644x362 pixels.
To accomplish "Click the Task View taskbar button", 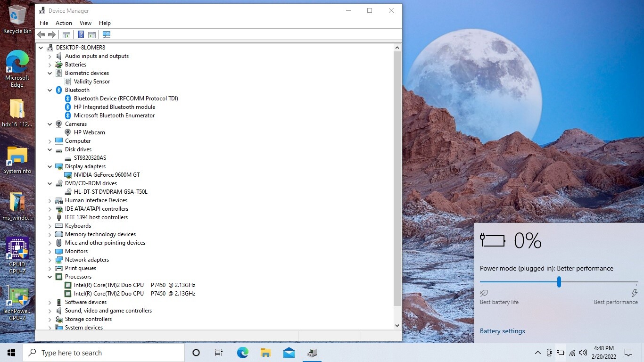I will pos(219,353).
